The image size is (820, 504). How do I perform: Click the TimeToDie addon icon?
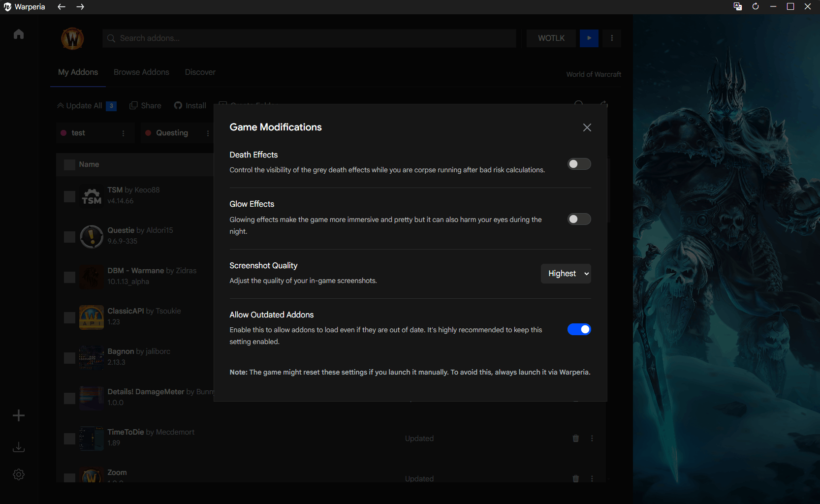pyautogui.click(x=92, y=439)
